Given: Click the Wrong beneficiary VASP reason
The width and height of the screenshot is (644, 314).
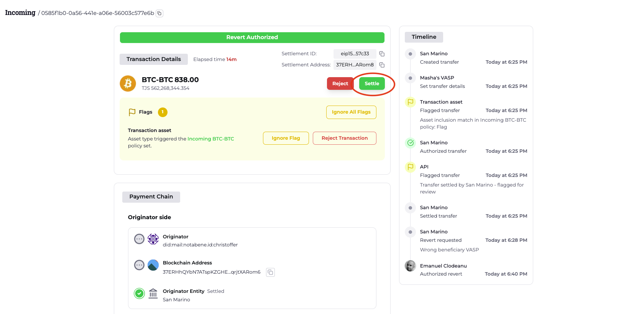Looking at the screenshot, I should (x=449, y=250).
